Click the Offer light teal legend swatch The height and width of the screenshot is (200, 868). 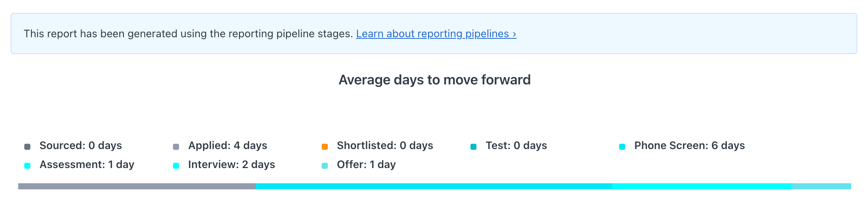[325, 166]
